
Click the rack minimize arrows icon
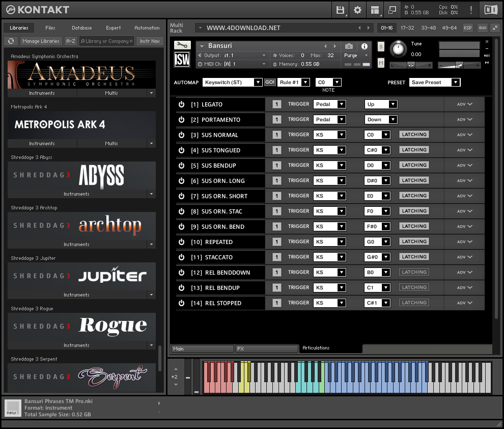(x=495, y=28)
